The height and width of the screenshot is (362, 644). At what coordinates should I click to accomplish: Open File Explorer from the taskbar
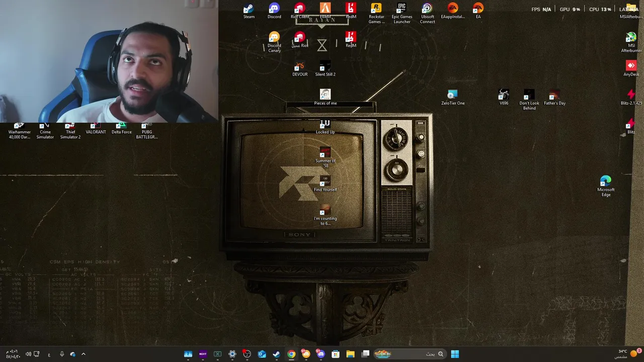coord(350,354)
